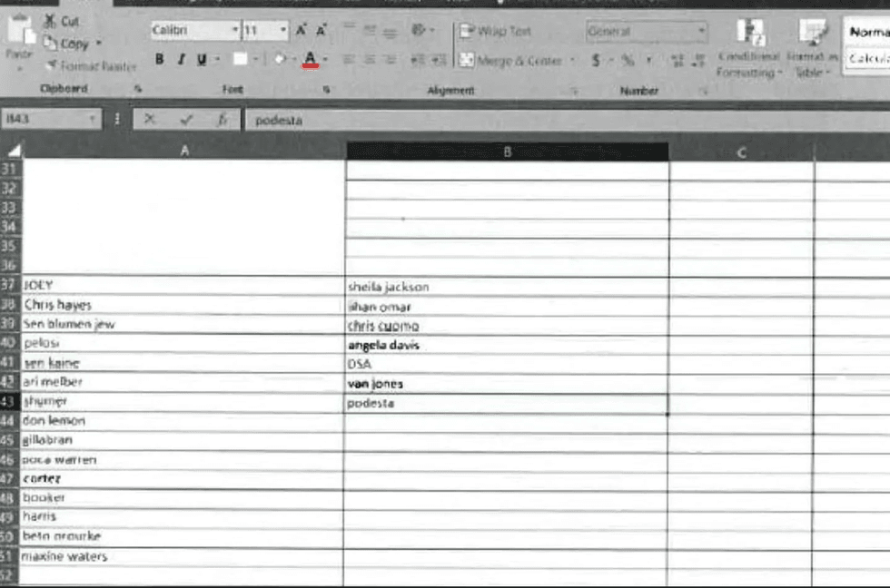890x588 pixels.
Task: Click the Increase Font Size icon
Action: coord(301,31)
